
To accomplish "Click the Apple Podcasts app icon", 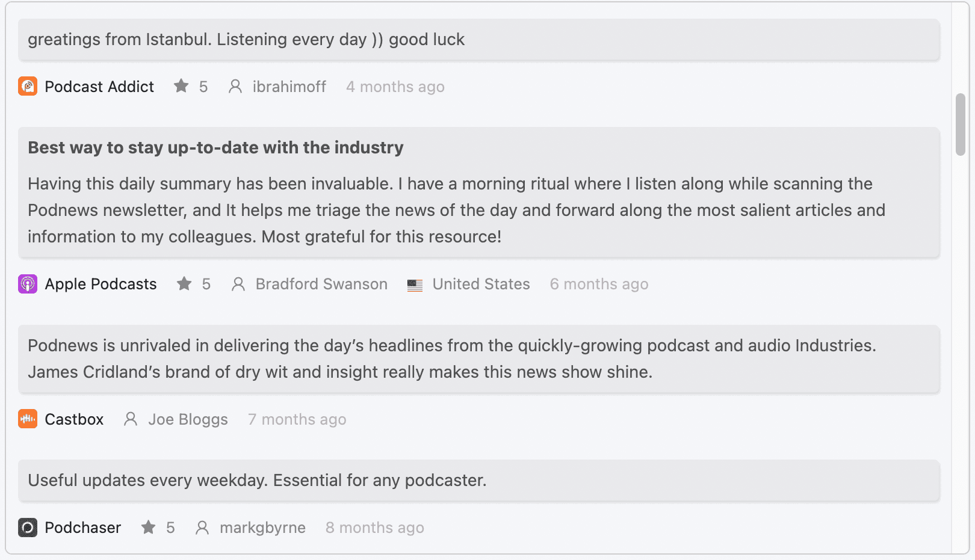I will click(x=26, y=283).
